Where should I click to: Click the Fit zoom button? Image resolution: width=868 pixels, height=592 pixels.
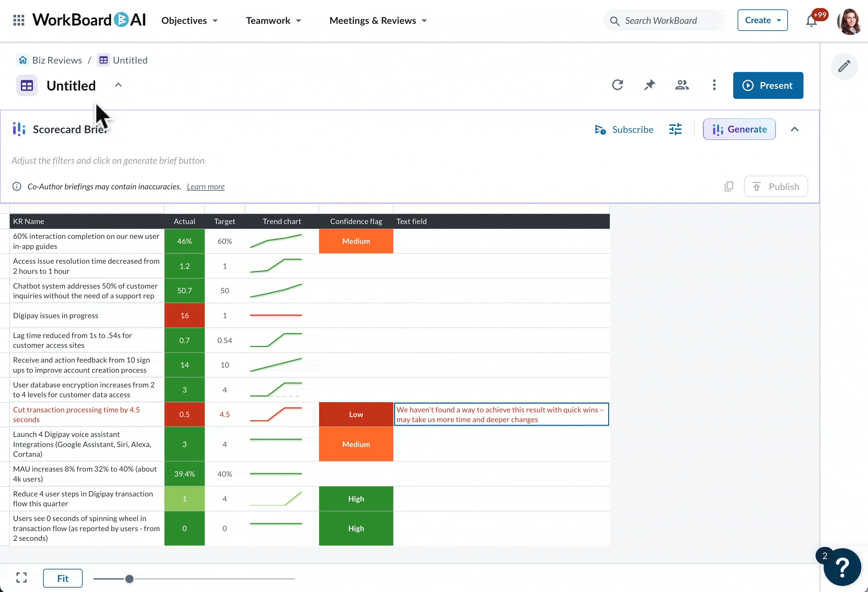click(x=63, y=578)
